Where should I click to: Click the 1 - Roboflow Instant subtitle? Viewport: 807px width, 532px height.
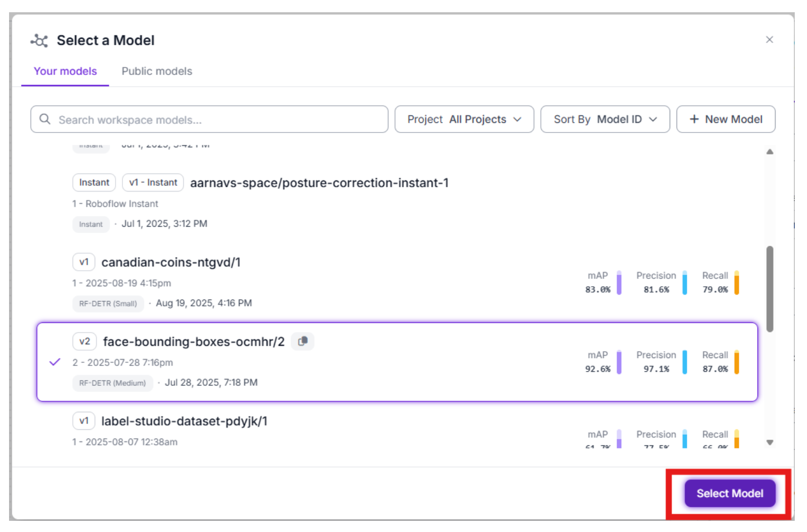116,204
